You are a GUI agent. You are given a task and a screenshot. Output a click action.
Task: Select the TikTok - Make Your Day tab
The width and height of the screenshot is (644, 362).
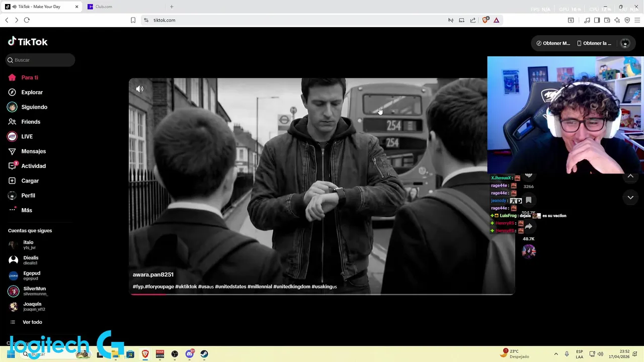point(40,7)
